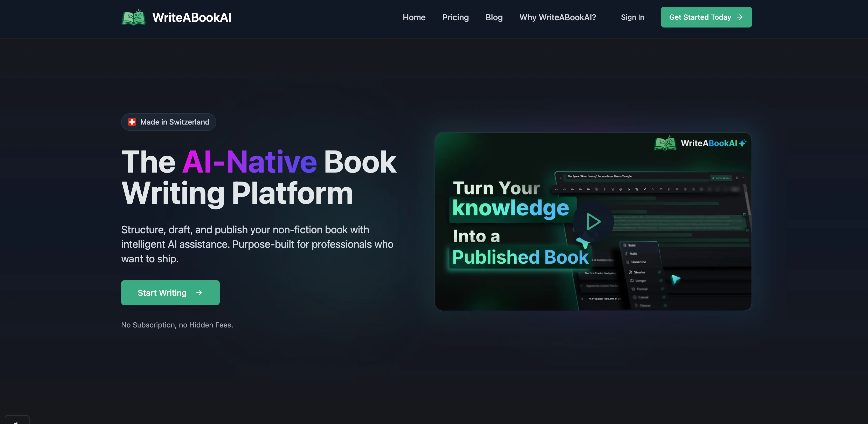This screenshot has width=868, height=424.
Task: Click the arrow inside Get Started Today
Action: [740, 17]
